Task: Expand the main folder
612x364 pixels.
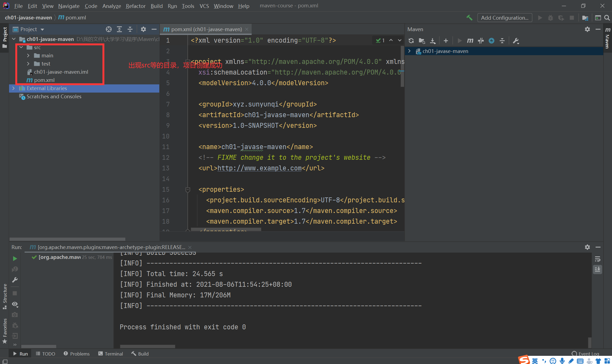Action: coord(28,55)
